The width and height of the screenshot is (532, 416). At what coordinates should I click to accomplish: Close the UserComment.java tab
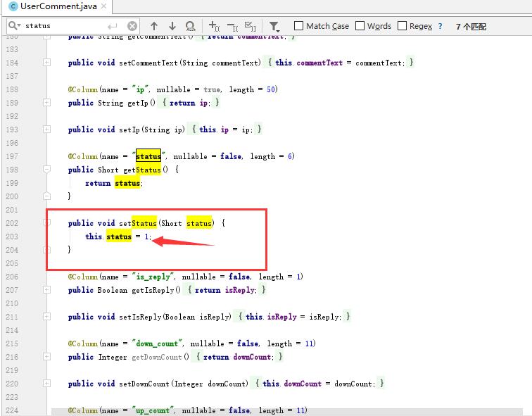[x=103, y=6]
